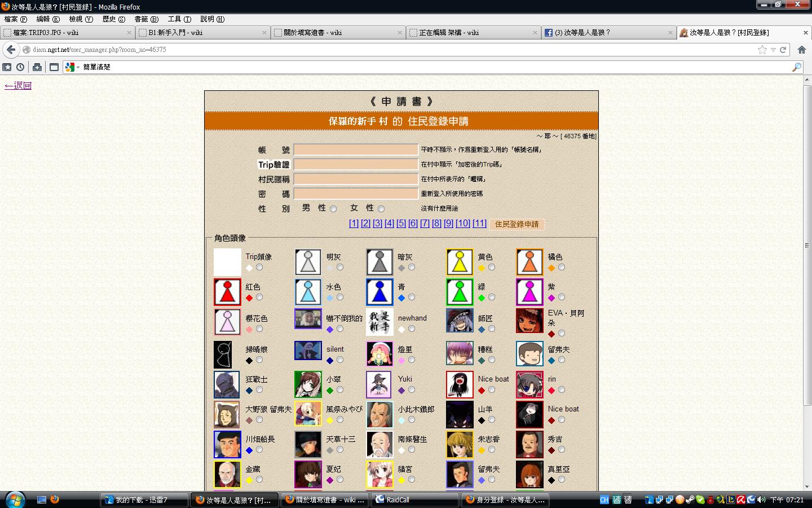Select the red (紅色) pawn avatar image
The height and width of the screenshot is (508, 812).
[227, 292]
